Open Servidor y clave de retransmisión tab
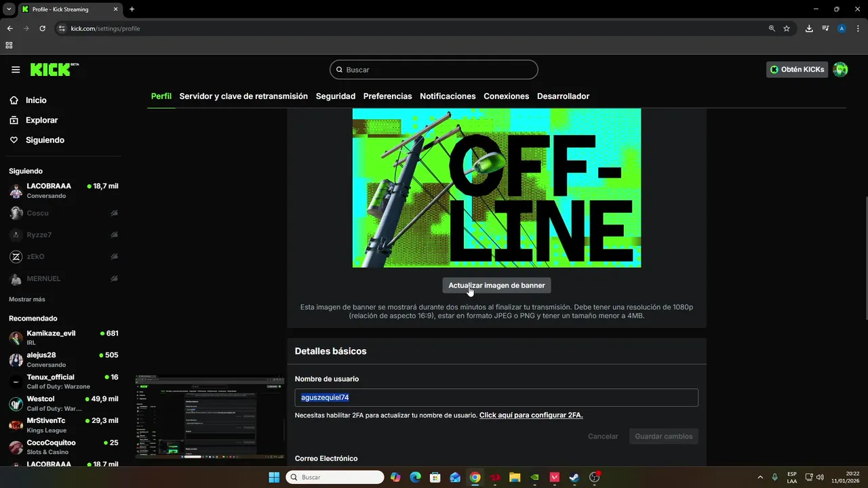The height and width of the screenshot is (488, 868). pos(243,96)
